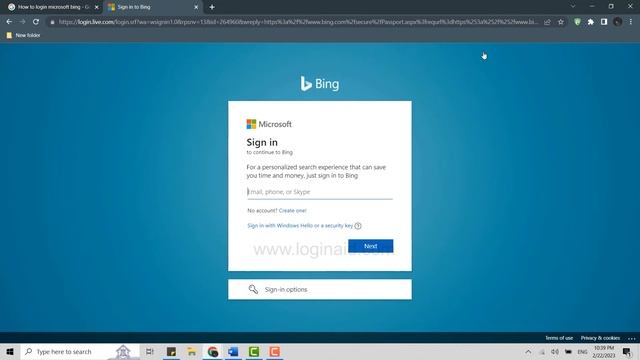640x360 pixels.
Task: Open the green shield extension icon
Action: 577,22
